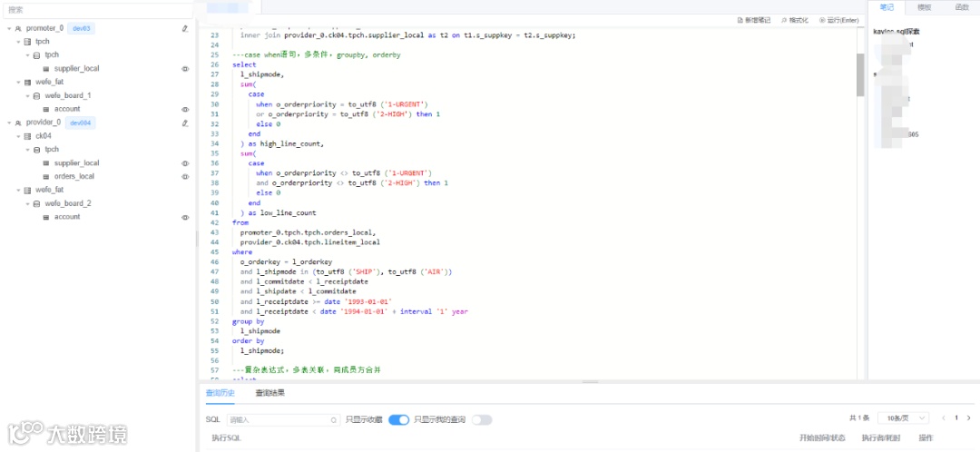This screenshot has width=980, height=452.
Task: Click the wefe_board_2 database icon
Action: pyautogui.click(x=37, y=203)
